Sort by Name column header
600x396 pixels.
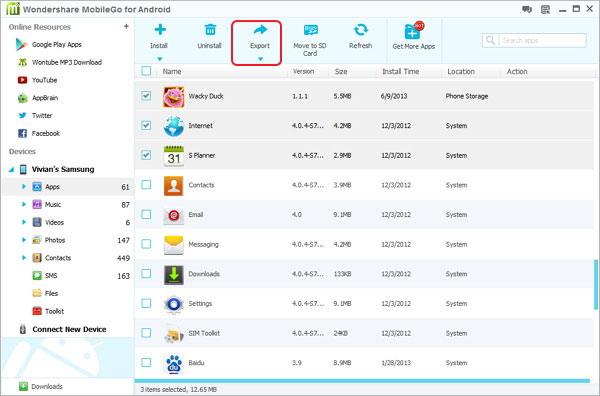click(x=172, y=72)
